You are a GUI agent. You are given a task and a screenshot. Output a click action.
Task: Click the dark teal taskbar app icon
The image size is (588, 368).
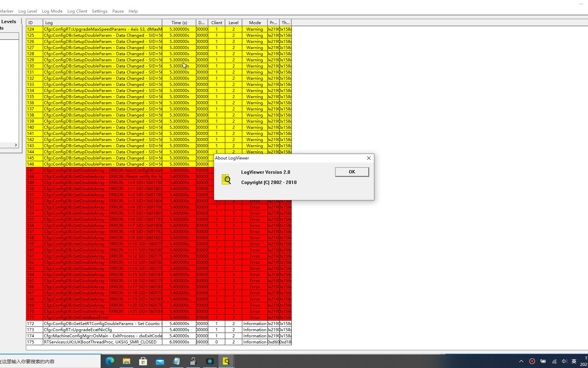[x=210, y=361]
